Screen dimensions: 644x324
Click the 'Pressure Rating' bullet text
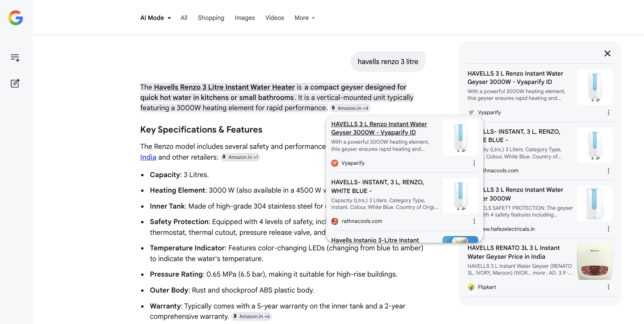pyautogui.click(x=274, y=274)
